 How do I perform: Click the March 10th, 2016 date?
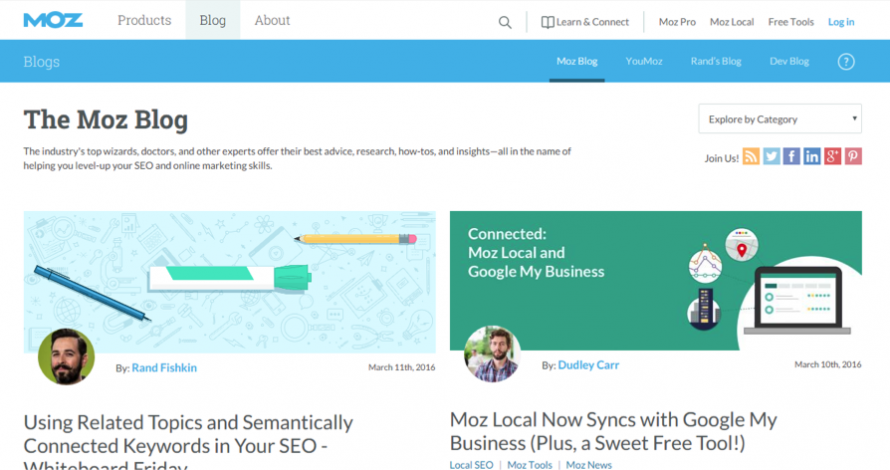(x=828, y=364)
